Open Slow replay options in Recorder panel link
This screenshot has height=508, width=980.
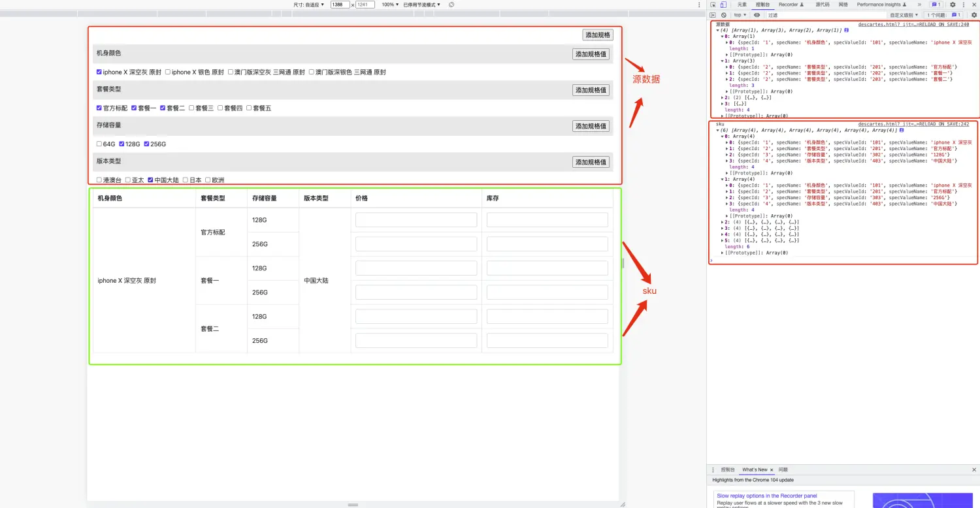767,496
